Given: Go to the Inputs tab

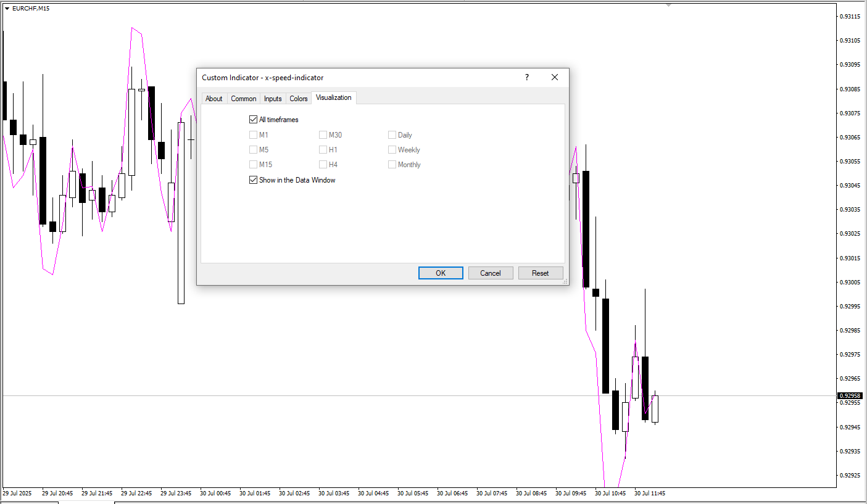Looking at the screenshot, I should click(272, 99).
